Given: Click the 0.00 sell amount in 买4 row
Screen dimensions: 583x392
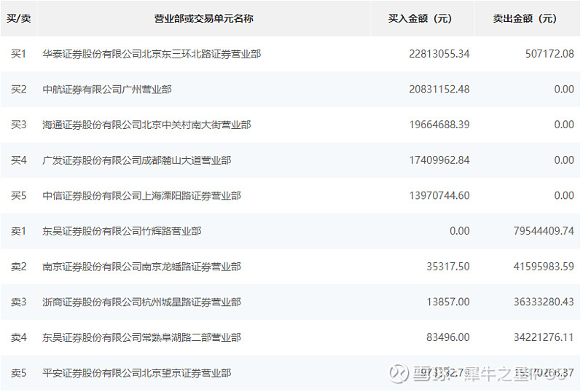Looking at the screenshot, I should (x=564, y=160).
